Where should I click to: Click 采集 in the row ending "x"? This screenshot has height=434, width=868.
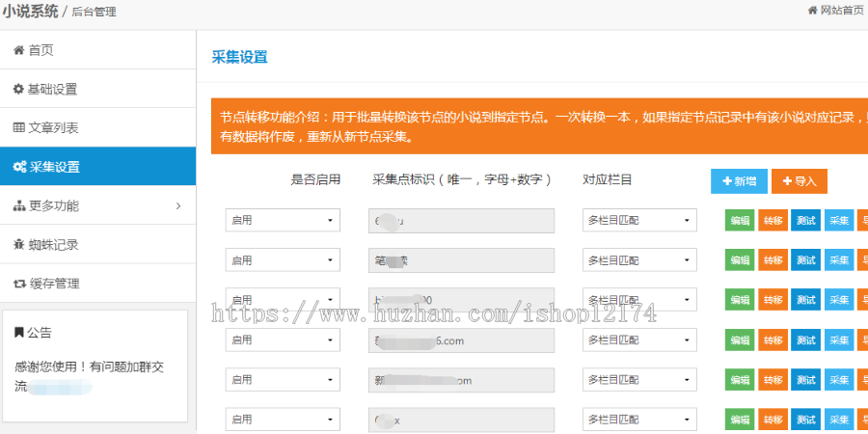point(839,420)
